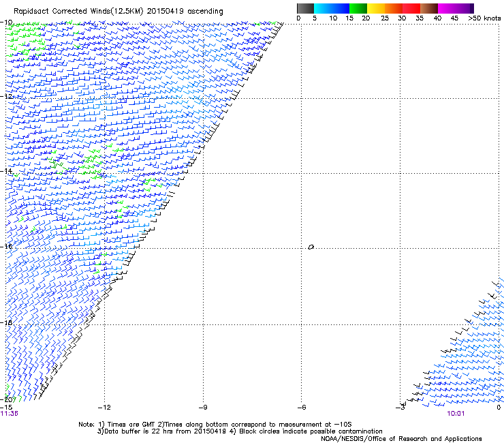Click the '-20' latitude axis label
The width and height of the screenshot is (504, 443).
click(7, 399)
